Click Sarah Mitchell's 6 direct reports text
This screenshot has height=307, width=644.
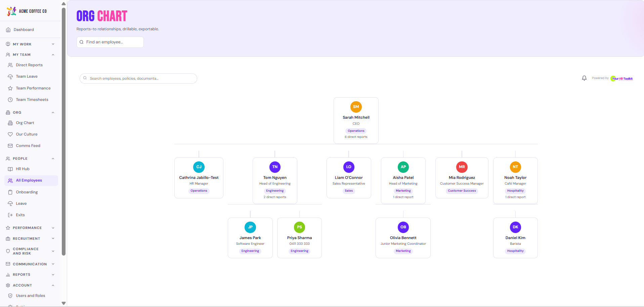tap(356, 137)
